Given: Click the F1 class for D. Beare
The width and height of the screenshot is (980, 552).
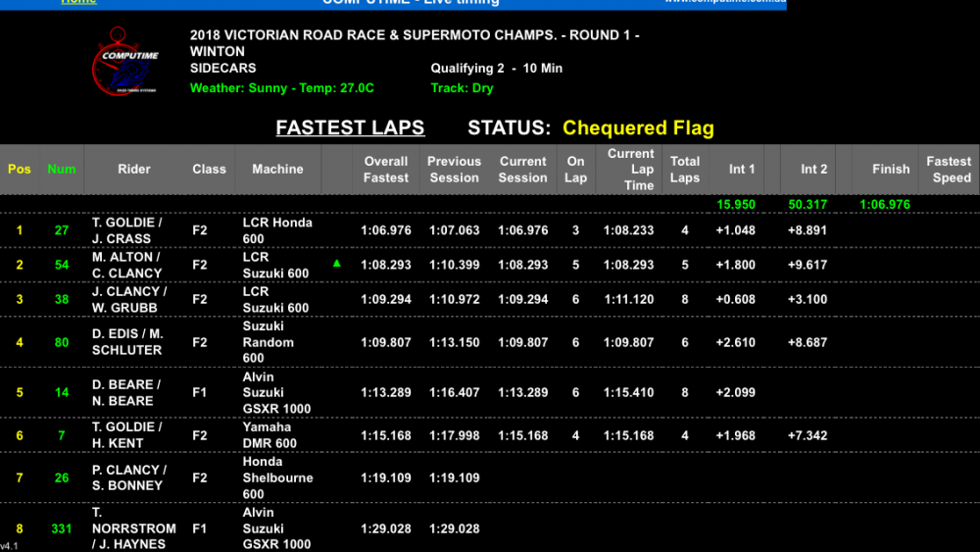Looking at the screenshot, I should [x=199, y=392].
